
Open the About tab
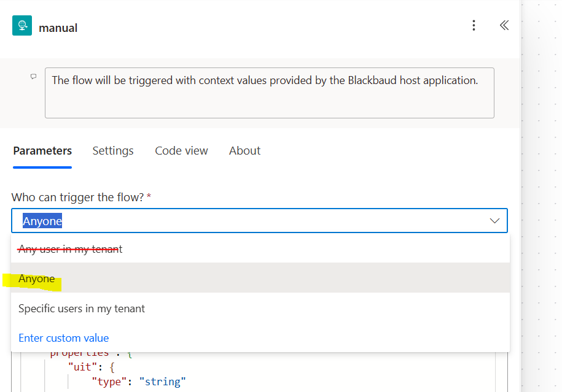tap(245, 151)
